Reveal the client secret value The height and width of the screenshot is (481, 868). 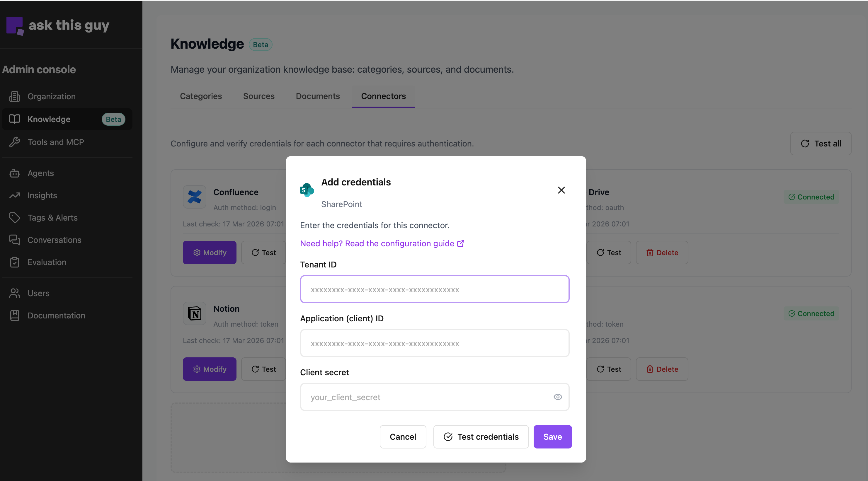click(x=558, y=397)
